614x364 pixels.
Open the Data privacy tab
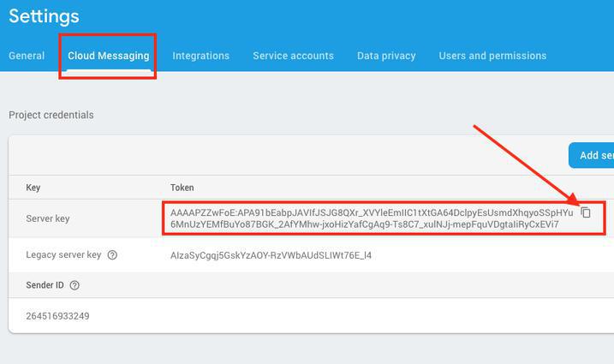pyautogui.click(x=386, y=56)
